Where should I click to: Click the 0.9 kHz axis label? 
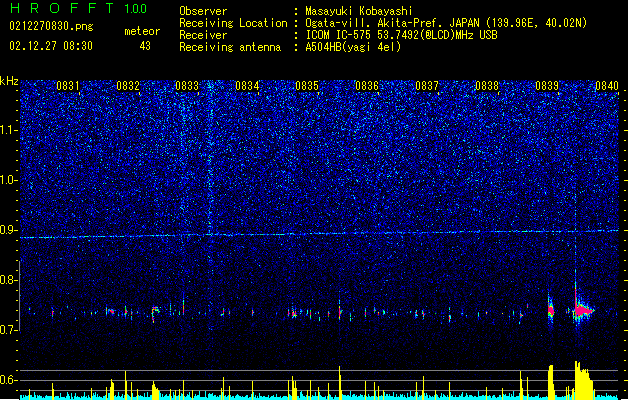tap(9, 230)
